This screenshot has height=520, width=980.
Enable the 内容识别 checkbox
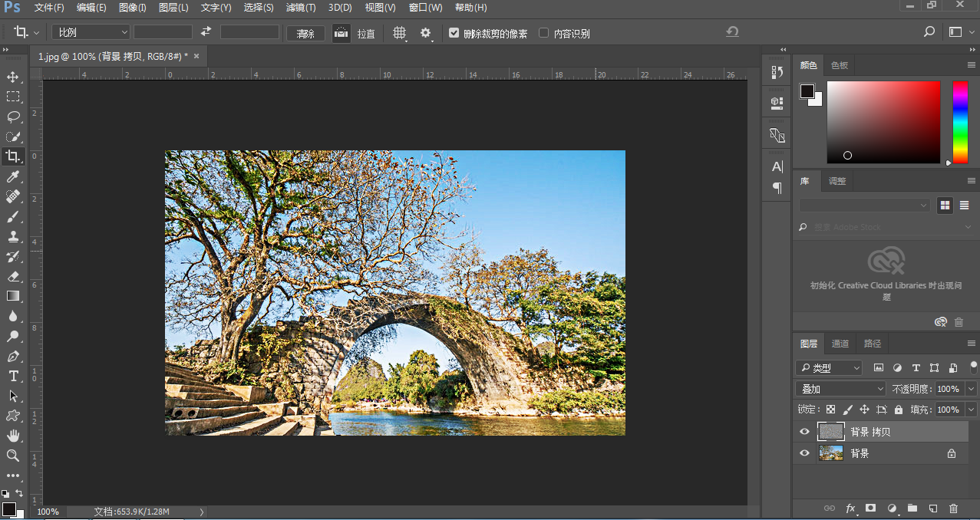point(544,33)
